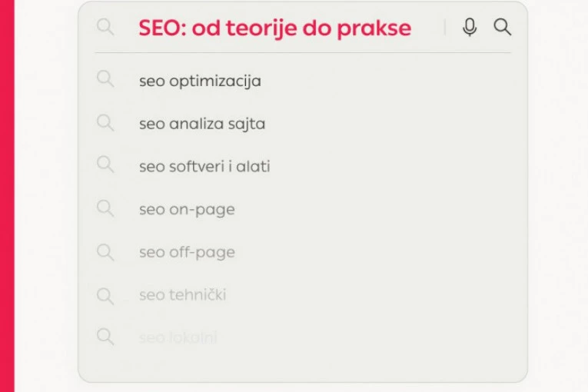Select the "seo optimizacija" suggestion
Screen dimensions: 588x392
pos(200,81)
